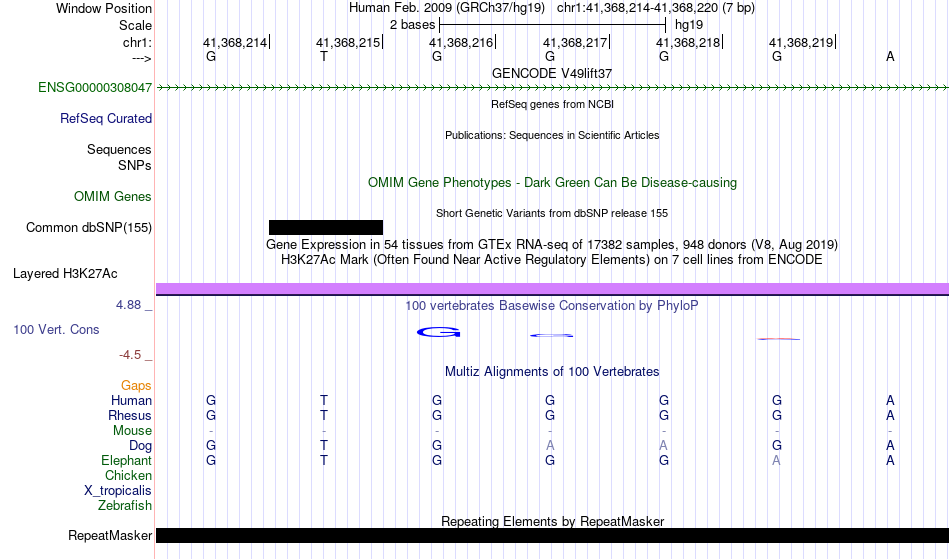Click the chr1:41,368,214-41,368,220 coordinates header

pyautogui.click(x=656, y=8)
